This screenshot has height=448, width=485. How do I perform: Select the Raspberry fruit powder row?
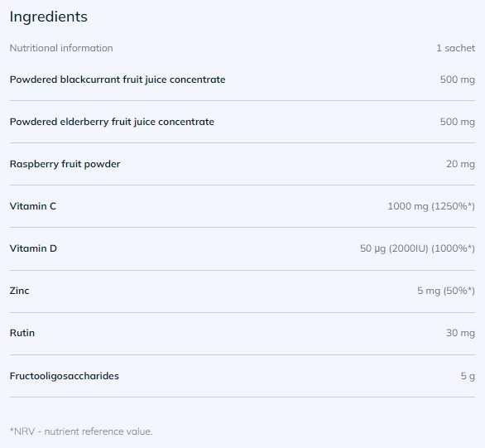pos(242,164)
